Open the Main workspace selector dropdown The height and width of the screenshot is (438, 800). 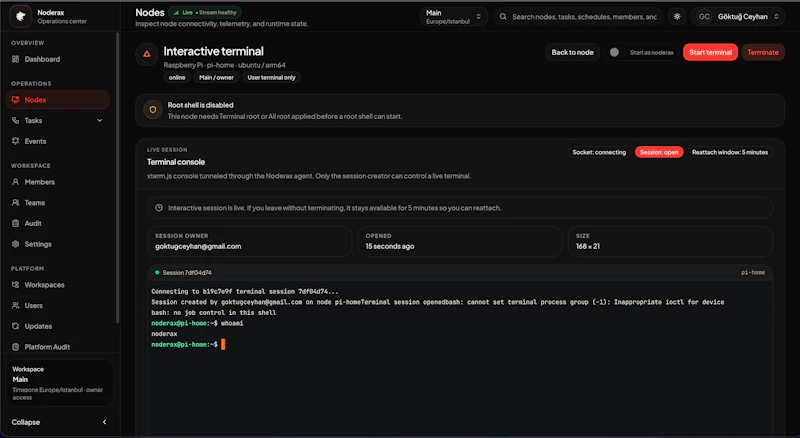pos(454,16)
